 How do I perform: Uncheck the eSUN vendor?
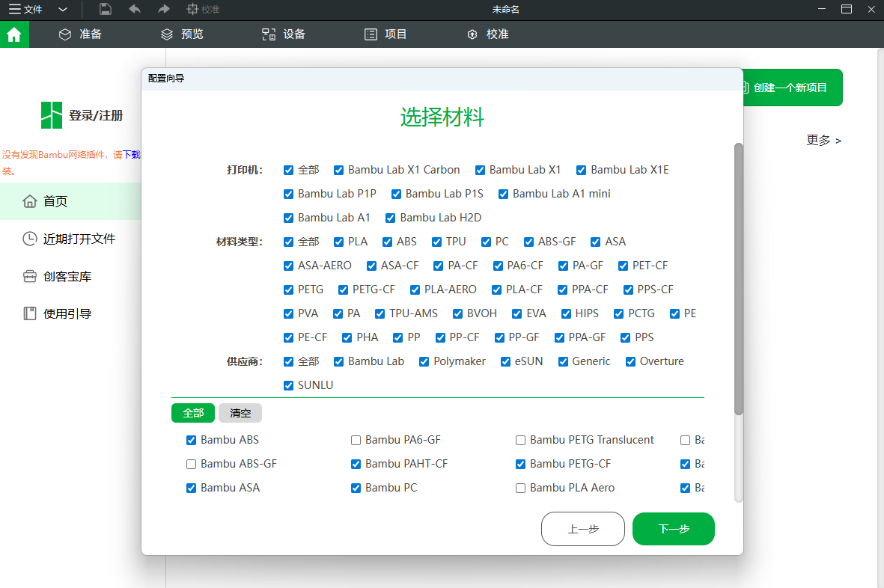(x=506, y=361)
